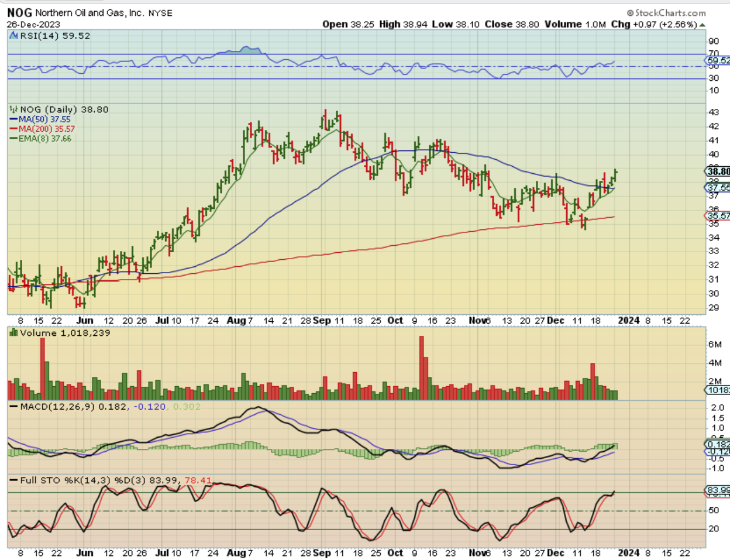Click the 2.0 label on MACD axis
The width and height of the screenshot is (730, 560).
click(x=717, y=407)
